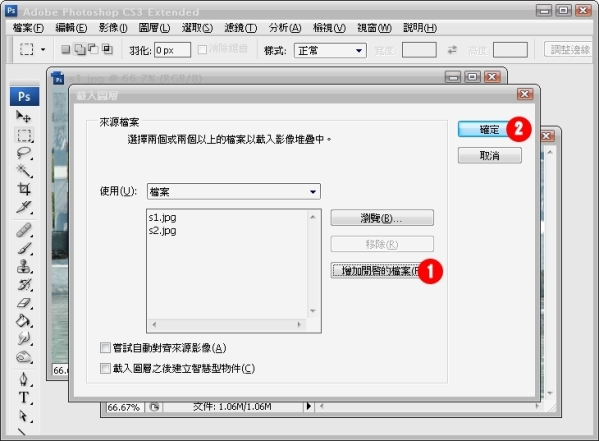Expand the marquee tool preset picker arrow
599x441 pixels.
pyautogui.click(x=43, y=50)
